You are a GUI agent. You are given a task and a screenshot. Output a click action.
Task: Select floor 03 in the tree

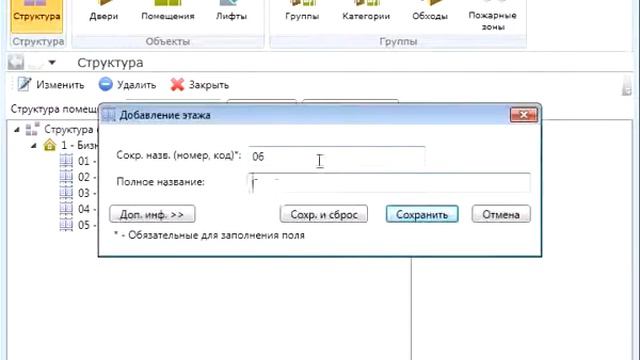tap(78, 193)
